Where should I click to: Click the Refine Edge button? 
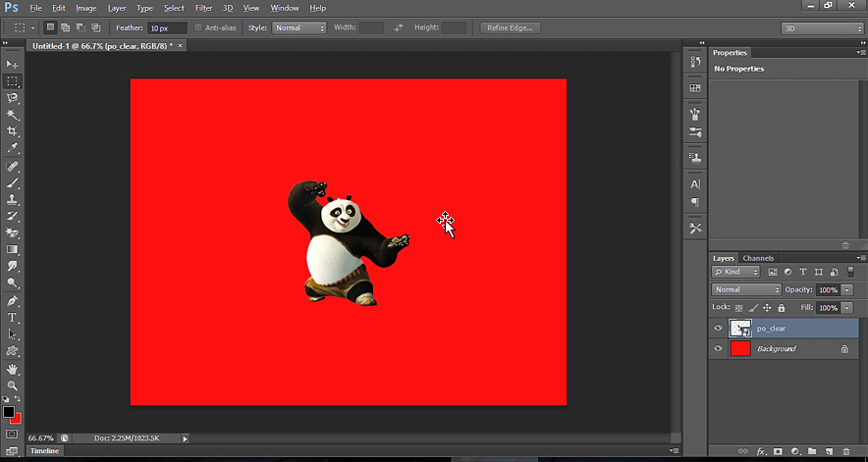coord(510,27)
